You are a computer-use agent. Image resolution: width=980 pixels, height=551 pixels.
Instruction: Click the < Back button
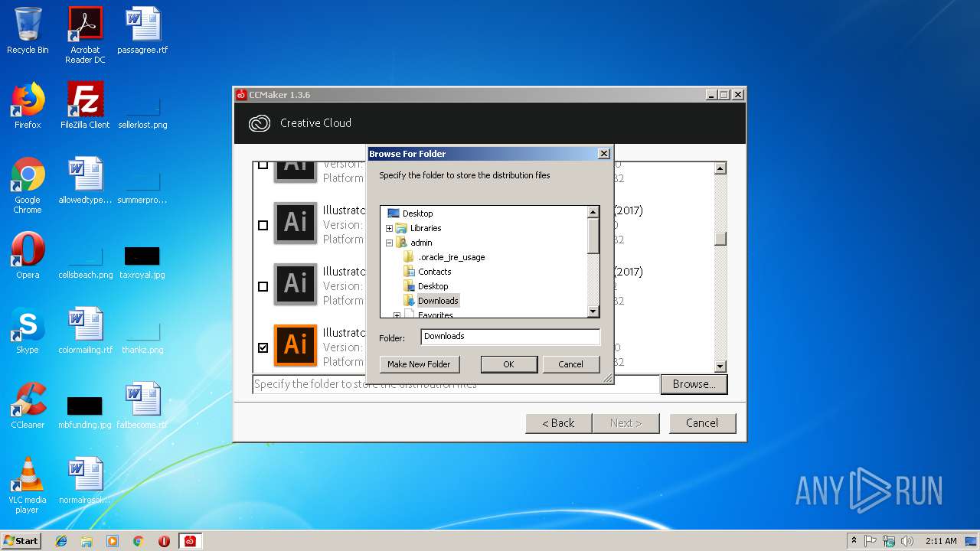pos(558,423)
